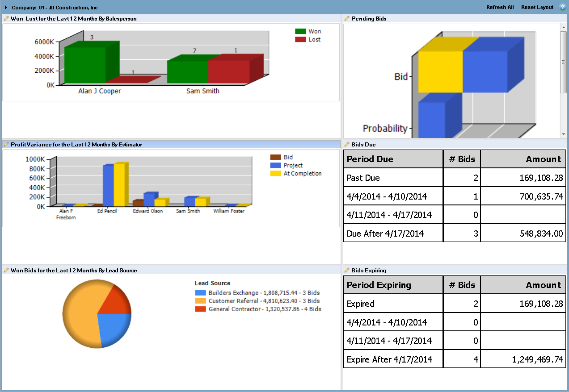Edit the Won-Lost by Salesperson panel pencil icon

pos(6,18)
